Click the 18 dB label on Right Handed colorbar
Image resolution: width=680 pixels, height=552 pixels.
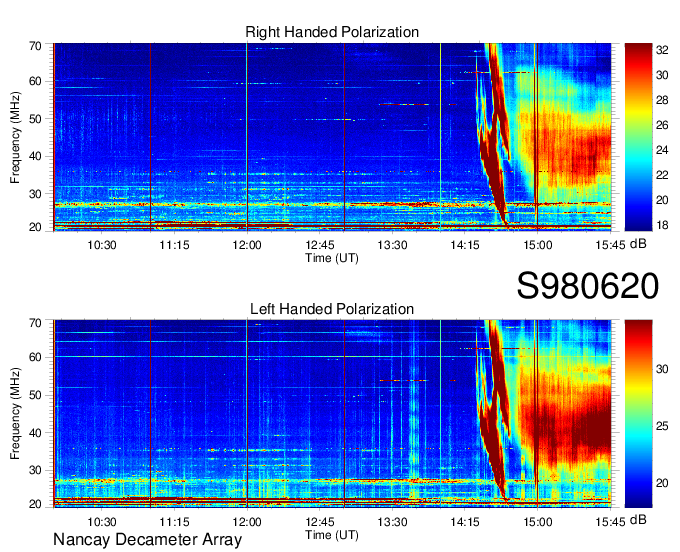[x=662, y=225]
